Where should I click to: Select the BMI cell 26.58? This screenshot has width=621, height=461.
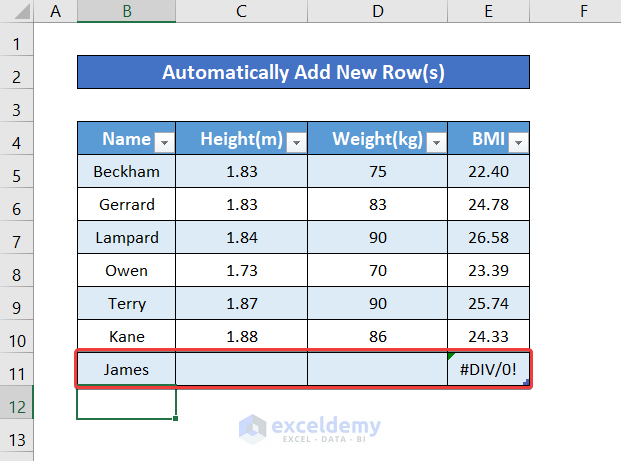click(489, 237)
